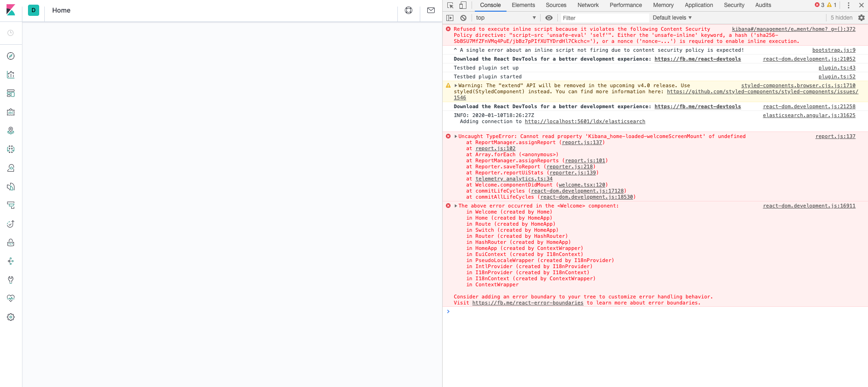Switch to the Sources tab
Image resolution: width=868 pixels, height=387 pixels.
point(556,5)
